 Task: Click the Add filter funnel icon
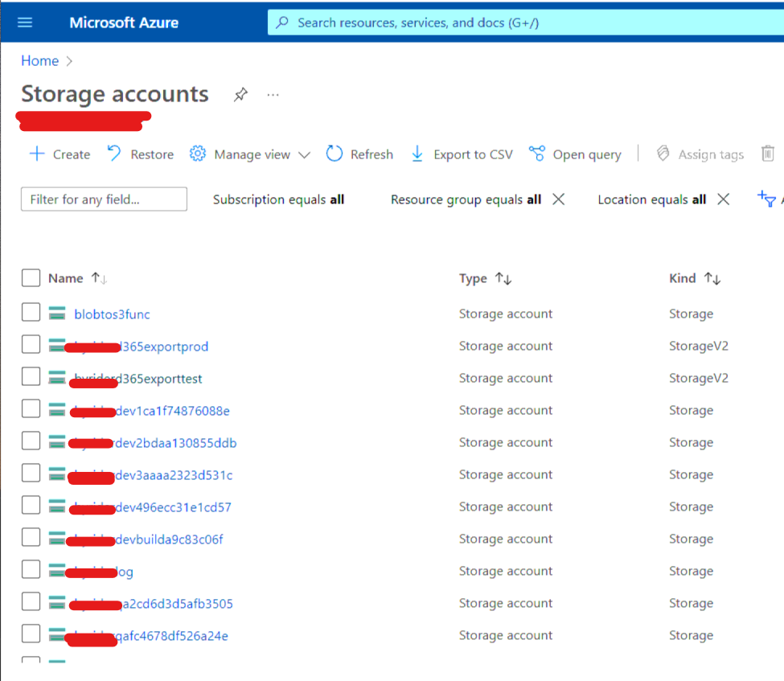[766, 199]
